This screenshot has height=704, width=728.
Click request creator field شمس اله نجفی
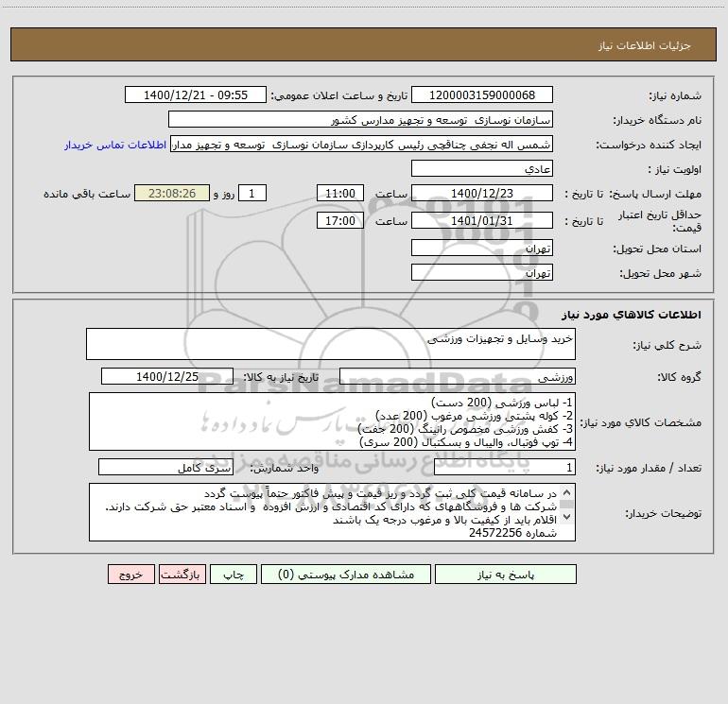(x=362, y=145)
